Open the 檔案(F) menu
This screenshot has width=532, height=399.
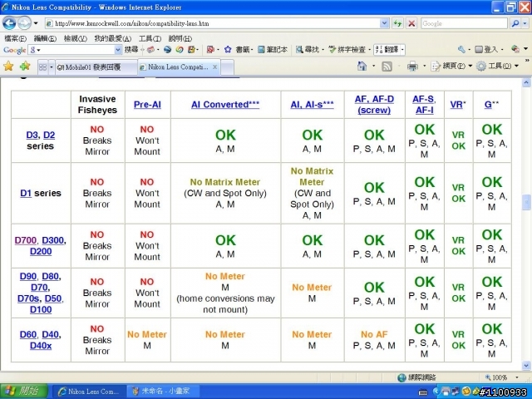tap(15, 38)
